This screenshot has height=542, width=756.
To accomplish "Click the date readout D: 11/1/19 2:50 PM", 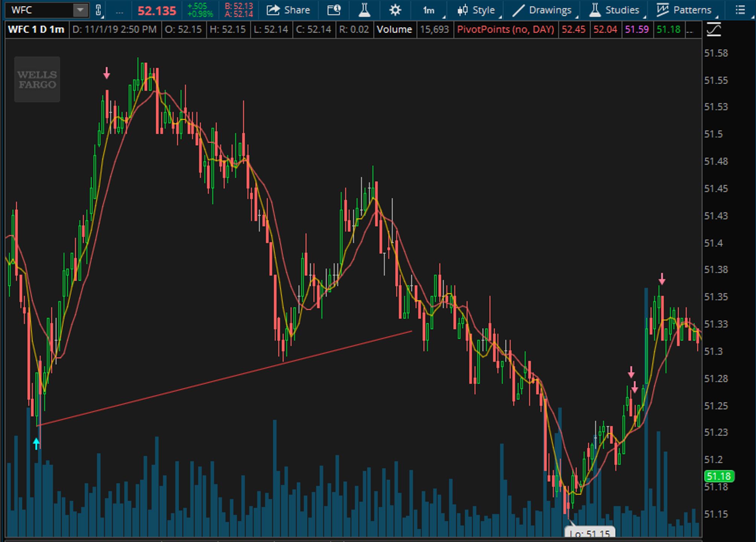I will tap(114, 29).
